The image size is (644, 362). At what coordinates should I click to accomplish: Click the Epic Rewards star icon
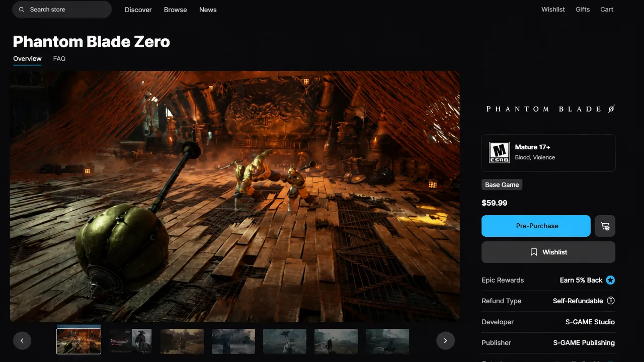pos(610,280)
